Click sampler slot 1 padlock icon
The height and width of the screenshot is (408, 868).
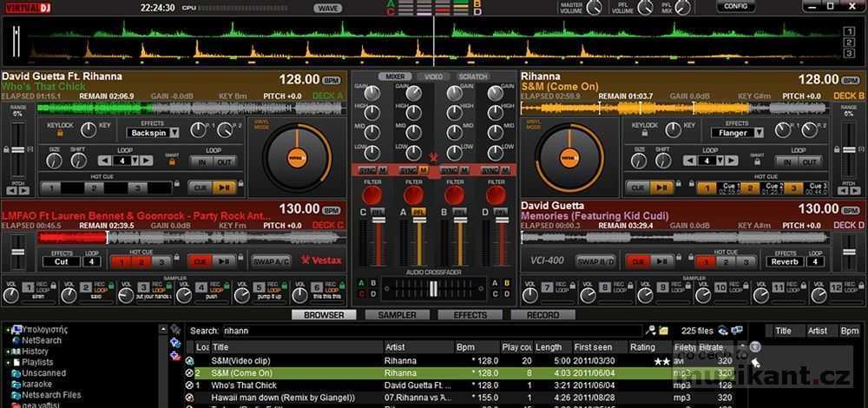[x=53, y=286]
